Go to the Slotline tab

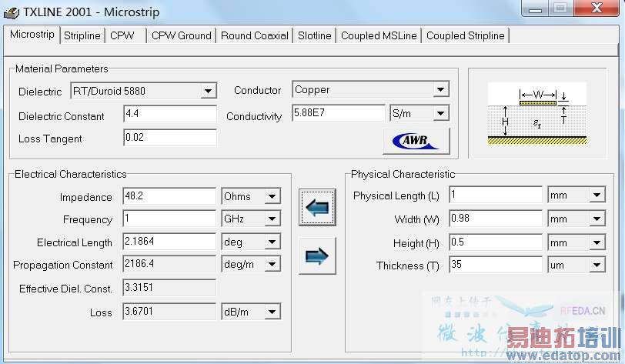pyautogui.click(x=315, y=35)
